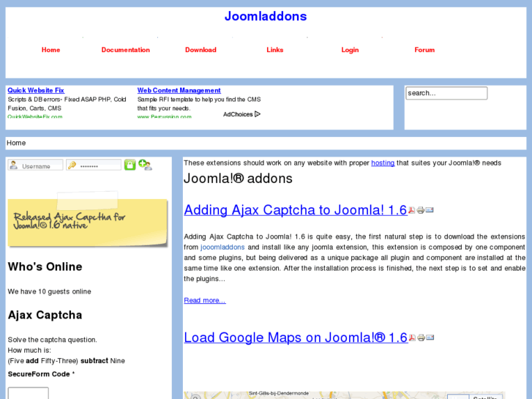
Task: Click '(Five add Fifty-Three) subtract Nine' question
Action: pos(67,361)
